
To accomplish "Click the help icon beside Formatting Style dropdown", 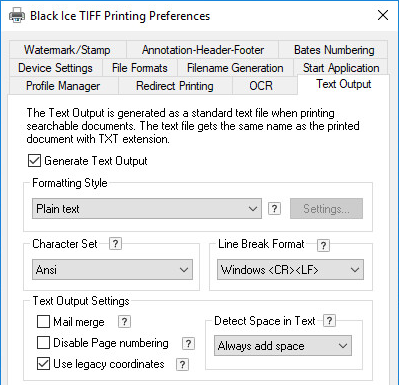I will (x=274, y=209).
